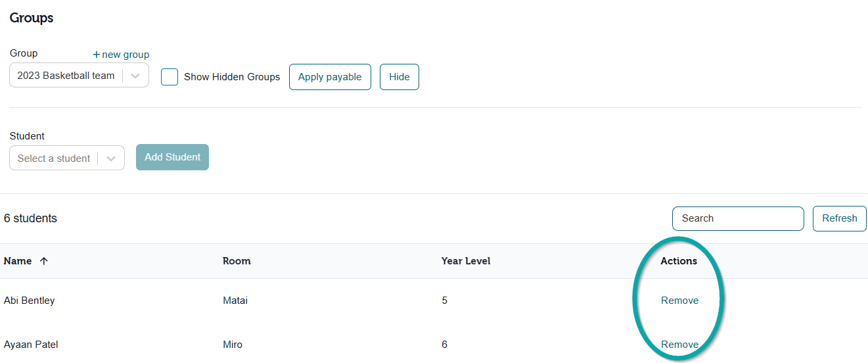Click the Apply payable button
Screen dimensions: 868x363
pyautogui.click(x=330, y=77)
